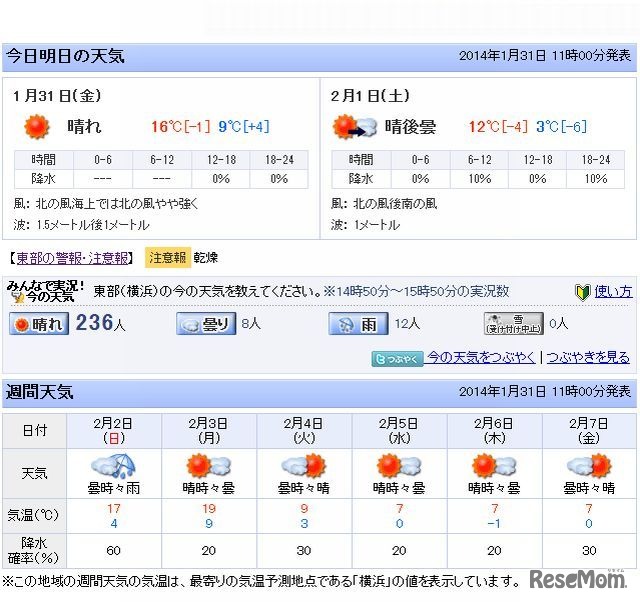Click 8人 cloudy report count
Viewport: 640px width, 602px height.
251,324
